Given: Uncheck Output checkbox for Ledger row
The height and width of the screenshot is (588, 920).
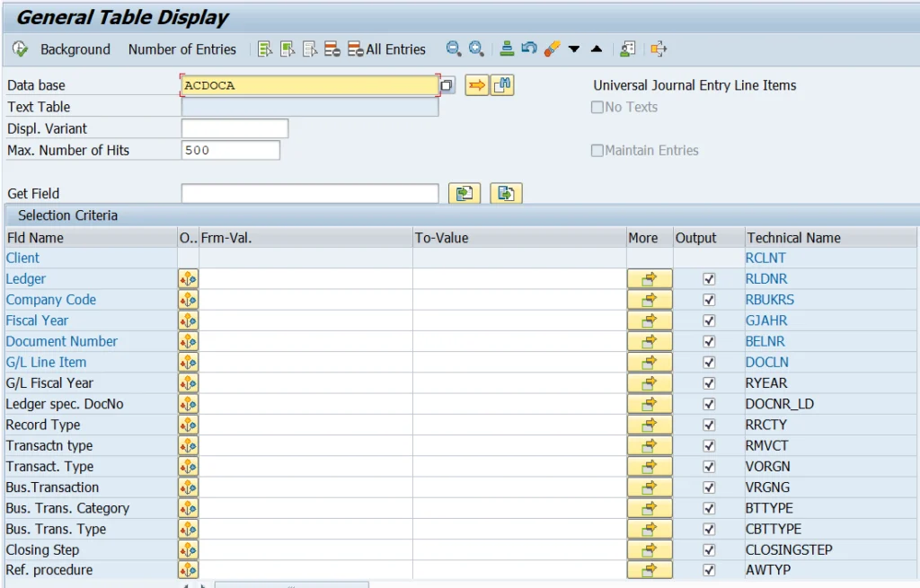Looking at the screenshot, I should (x=709, y=279).
